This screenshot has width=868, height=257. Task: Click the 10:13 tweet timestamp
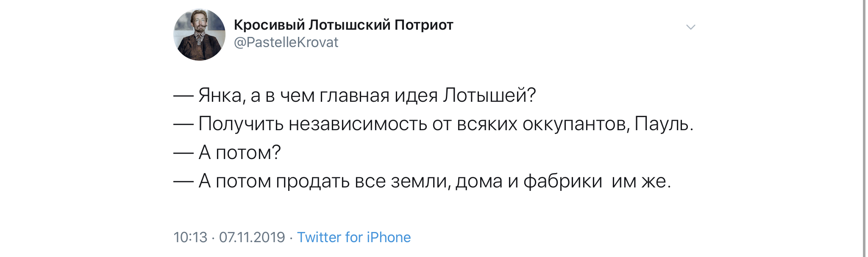pos(190,237)
